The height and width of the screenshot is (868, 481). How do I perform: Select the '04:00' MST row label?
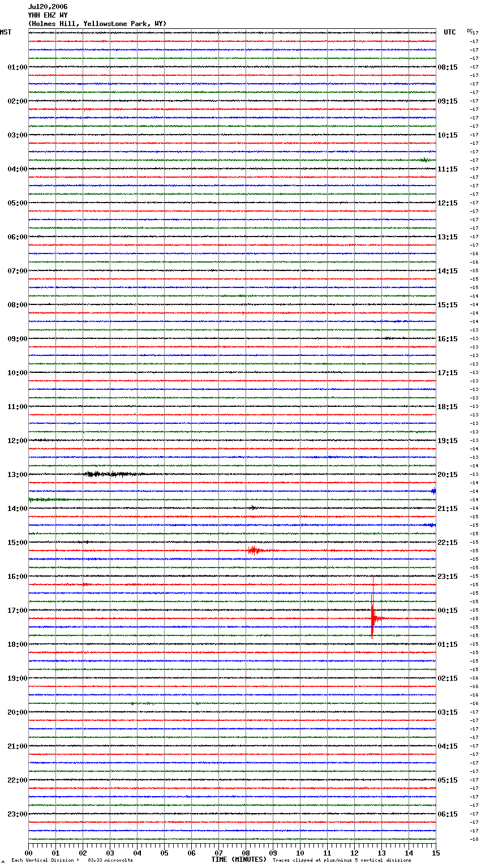click(x=18, y=169)
